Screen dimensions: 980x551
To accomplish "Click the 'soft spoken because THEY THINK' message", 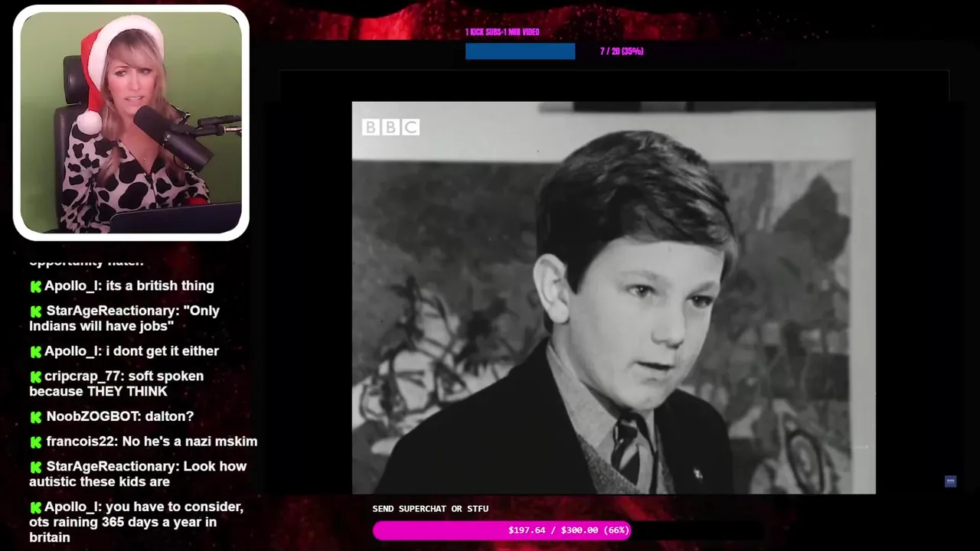I will tap(116, 383).
